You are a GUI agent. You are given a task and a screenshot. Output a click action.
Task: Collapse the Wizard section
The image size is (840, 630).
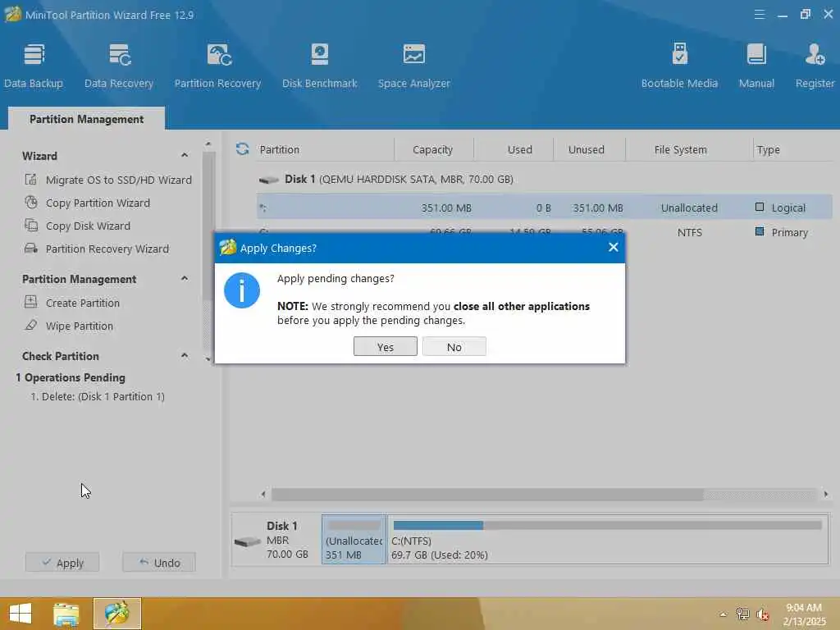point(185,155)
